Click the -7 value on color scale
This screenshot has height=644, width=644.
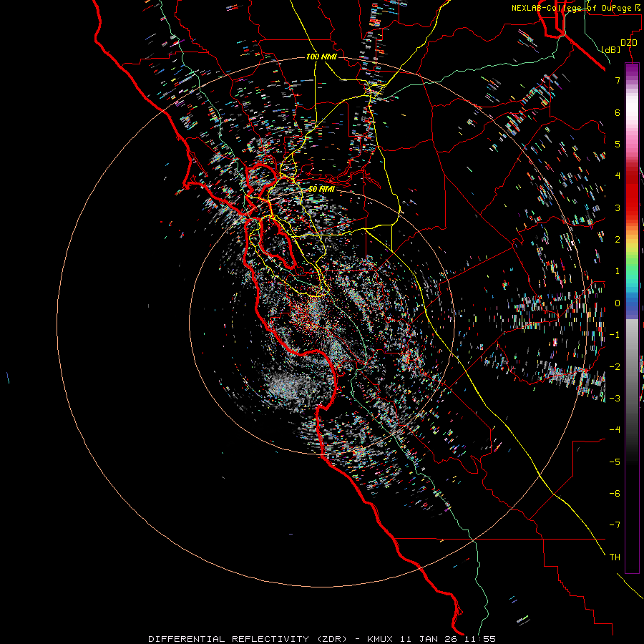615,525
